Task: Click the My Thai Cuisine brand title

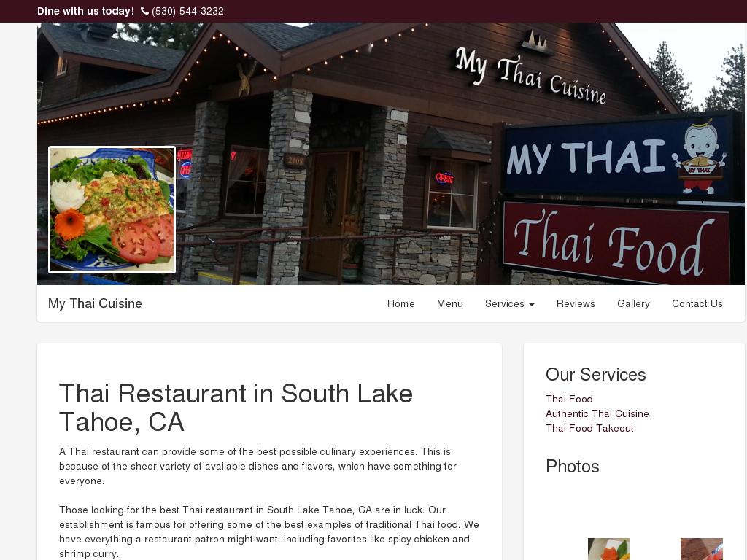Action: 95,303
